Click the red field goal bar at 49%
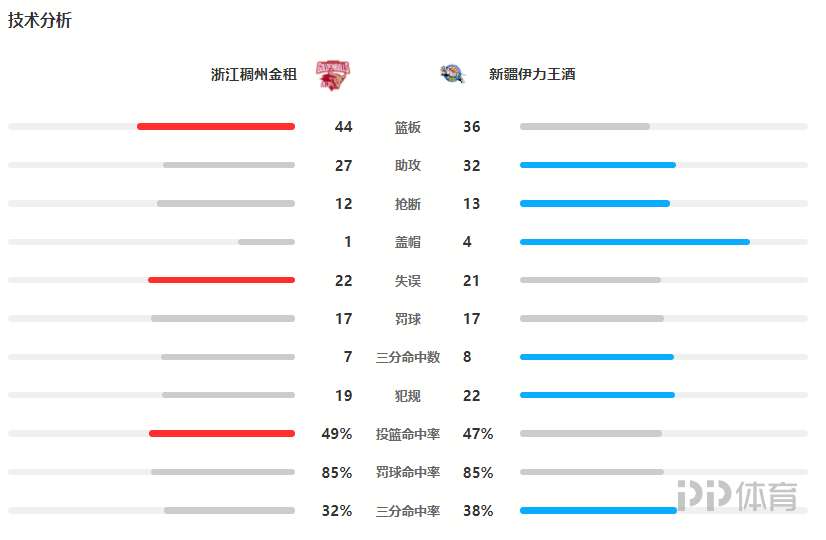The image size is (826, 540). coord(222,434)
